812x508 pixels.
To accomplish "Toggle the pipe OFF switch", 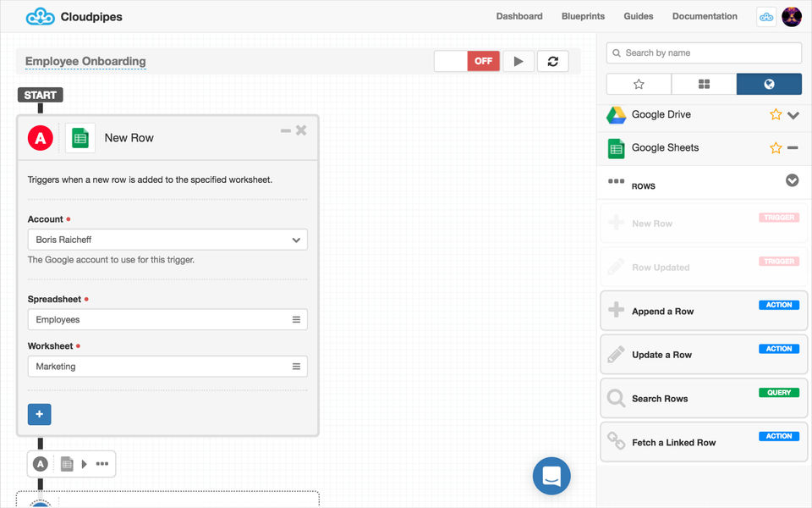I will point(467,61).
